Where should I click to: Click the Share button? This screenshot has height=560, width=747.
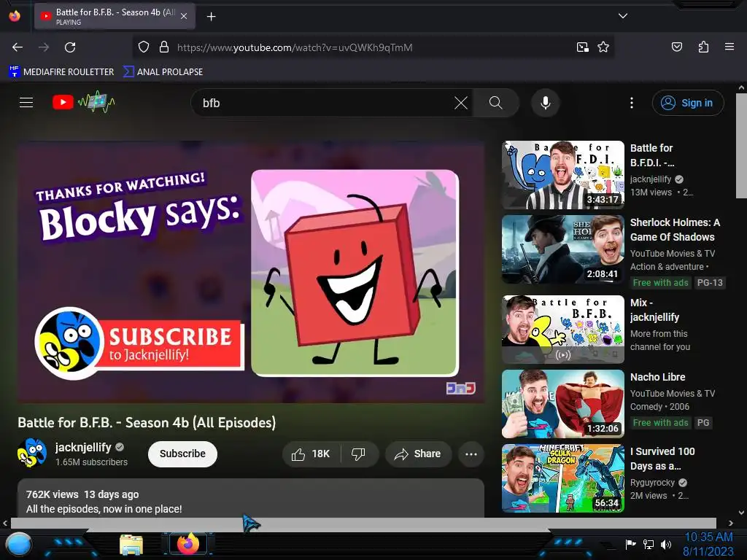point(418,454)
